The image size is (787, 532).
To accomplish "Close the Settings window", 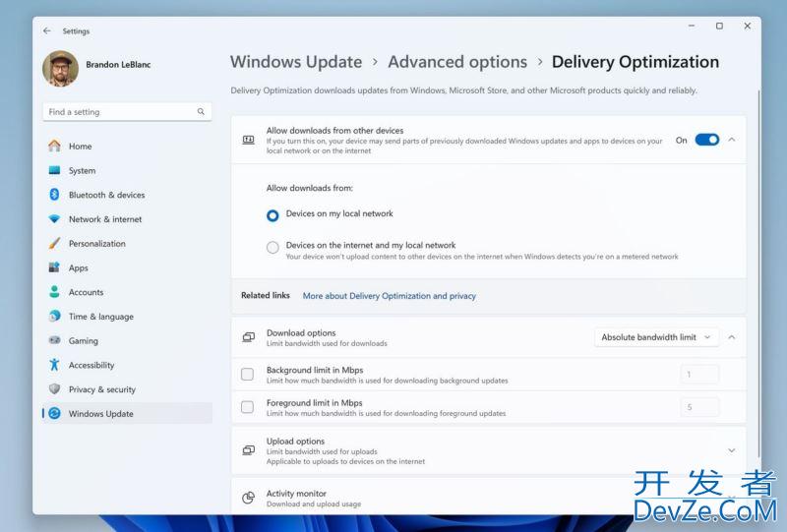I will (748, 27).
